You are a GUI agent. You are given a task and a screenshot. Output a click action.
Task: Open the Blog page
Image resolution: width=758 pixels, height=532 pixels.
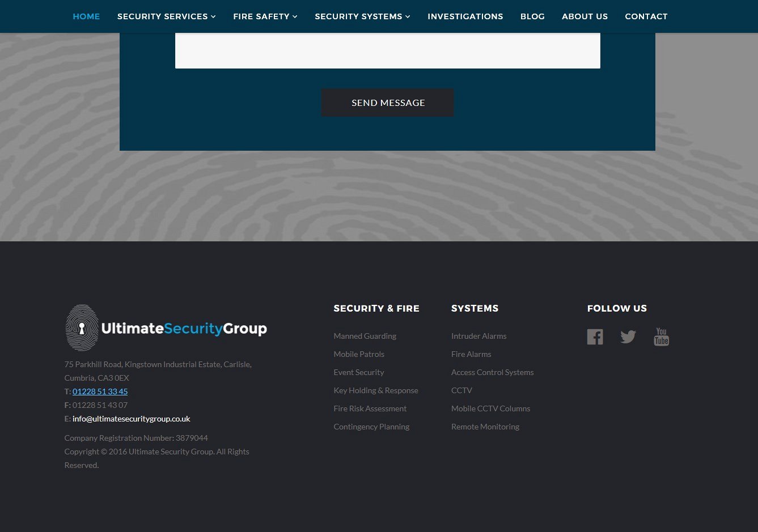532,16
